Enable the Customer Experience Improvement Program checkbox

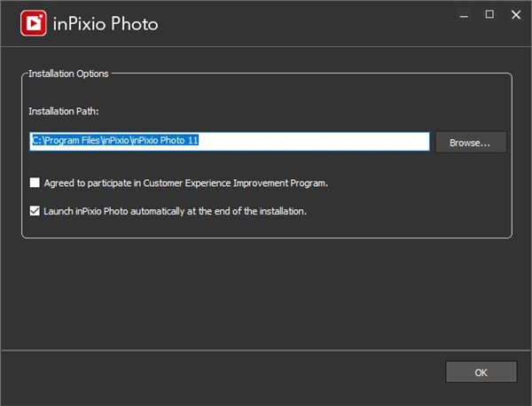tap(35, 183)
